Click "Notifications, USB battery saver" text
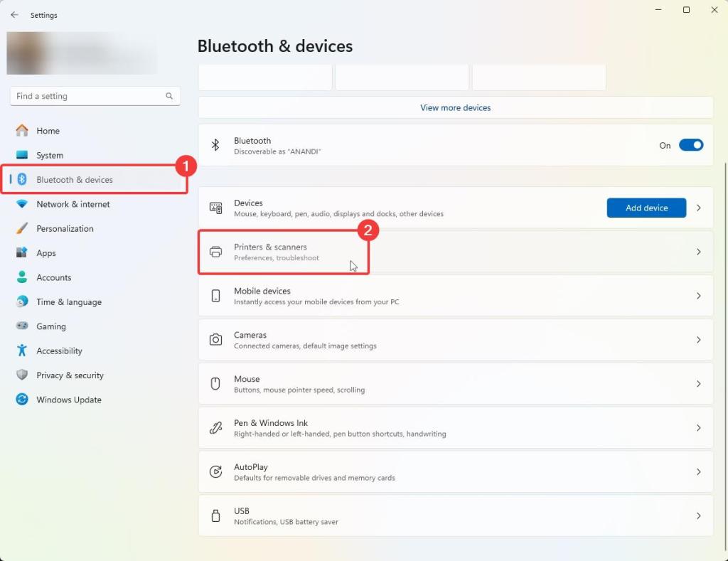Screen dimensions: 728x561 coord(286,522)
